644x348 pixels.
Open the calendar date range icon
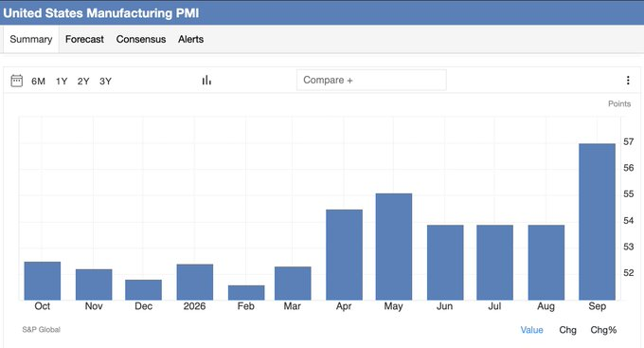16,81
